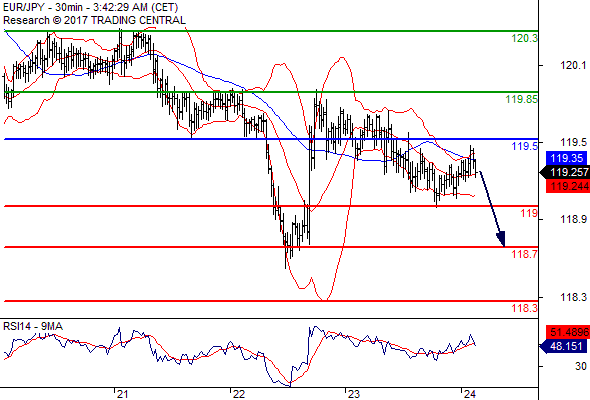
Task: Click the Research 2017 TRADING CENTRAL text
Action: (94, 20)
